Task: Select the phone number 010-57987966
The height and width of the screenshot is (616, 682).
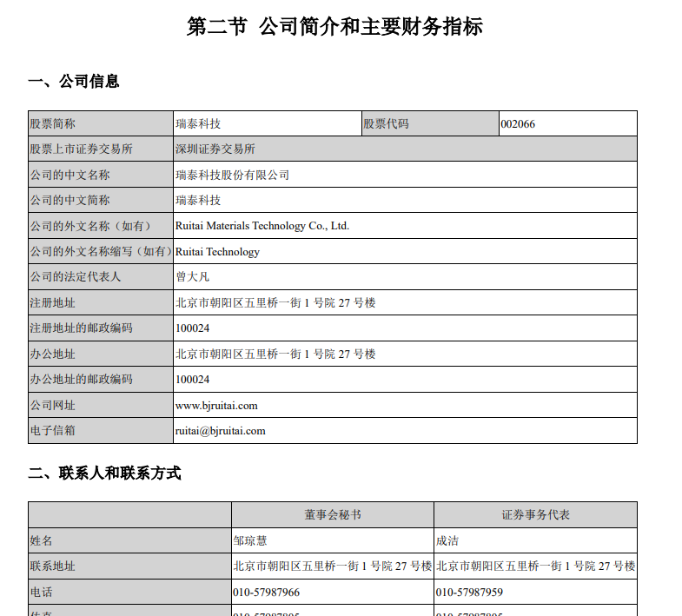Action: pyautogui.click(x=266, y=592)
